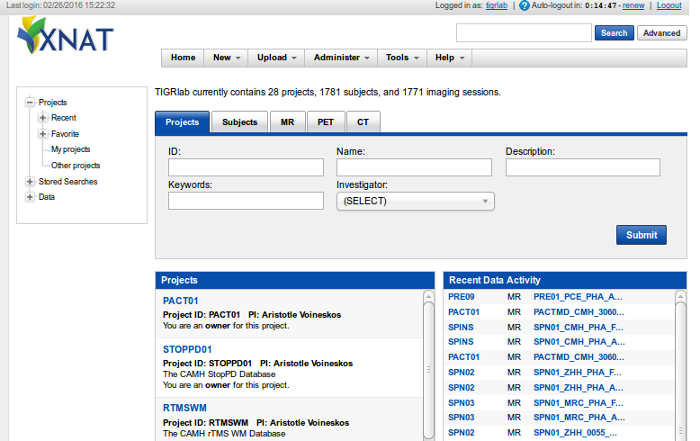Select Stored Searches label in tree
Viewport: 700px width, 441px height.
(68, 182)
